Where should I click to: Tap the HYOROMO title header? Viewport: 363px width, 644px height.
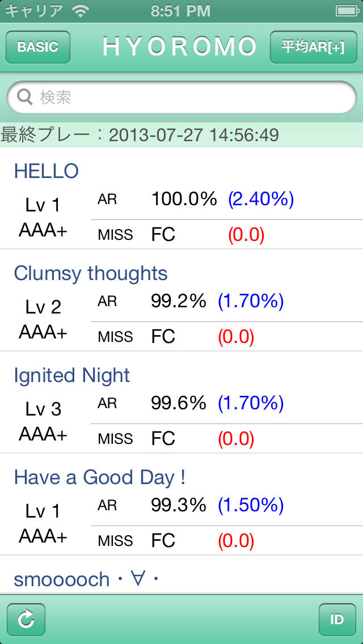tap(179, 47)
